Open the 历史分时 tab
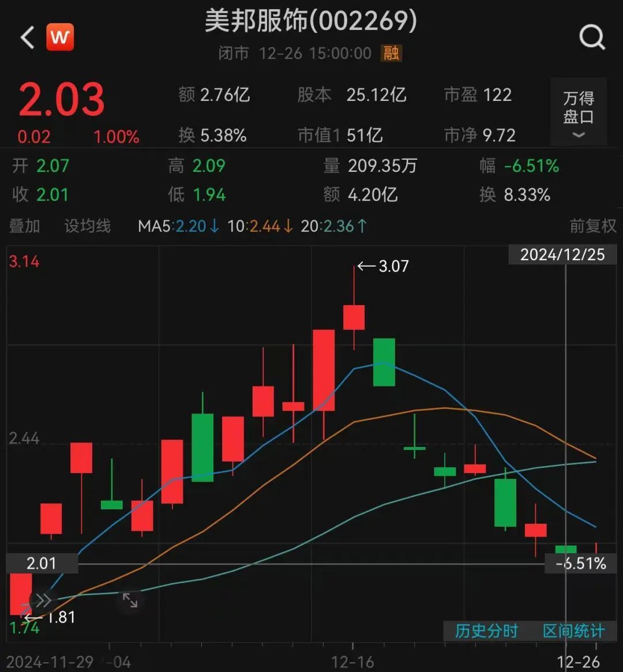 (x=486, y=631)
